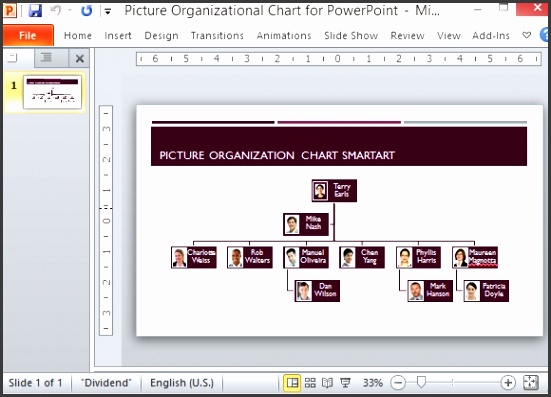Switch to the Home ribbon tab

click(78, 35)
